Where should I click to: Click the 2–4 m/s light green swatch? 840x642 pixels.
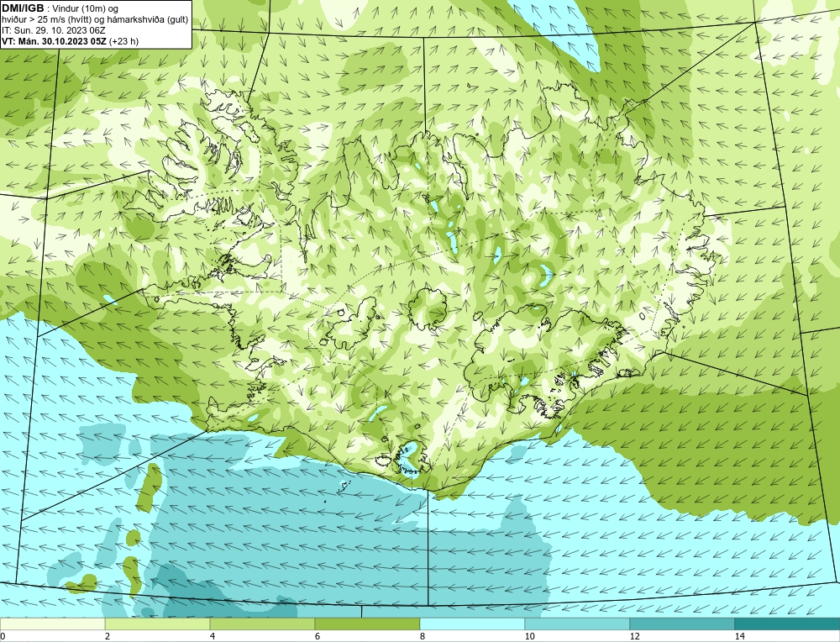coord(158,624)
